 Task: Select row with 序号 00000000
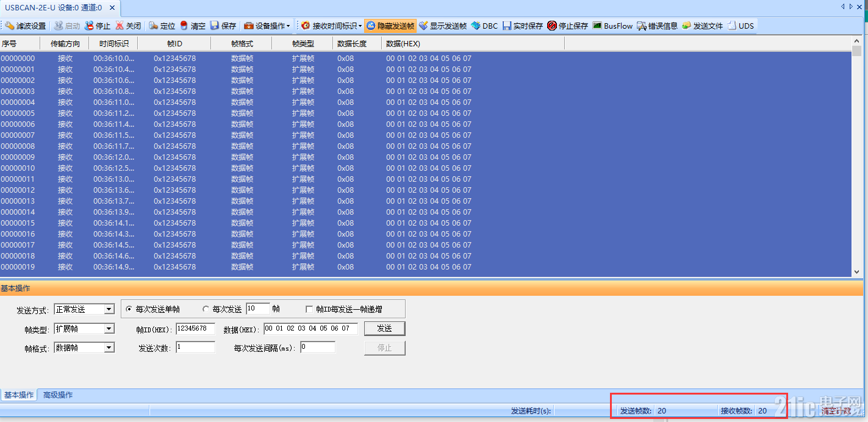tap(425, 59)
